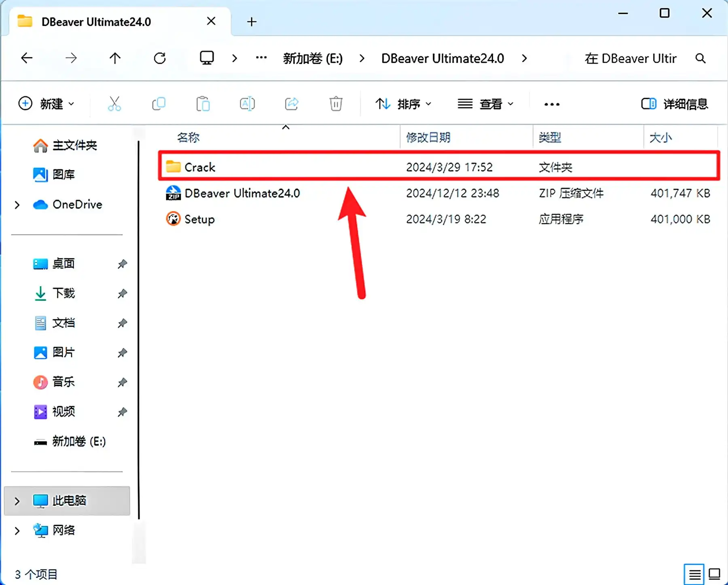Screen dimensions: 728x585
Task: Click the Cut scissors icon
Action: (114, 104)
